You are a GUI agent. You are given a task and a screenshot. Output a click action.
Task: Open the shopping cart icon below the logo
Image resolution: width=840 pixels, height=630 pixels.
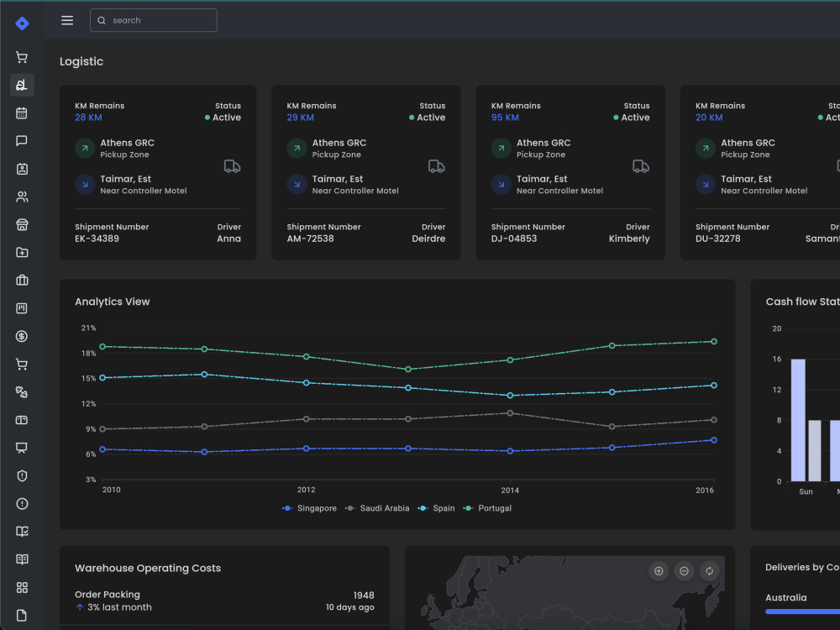[x=22, y=57]
